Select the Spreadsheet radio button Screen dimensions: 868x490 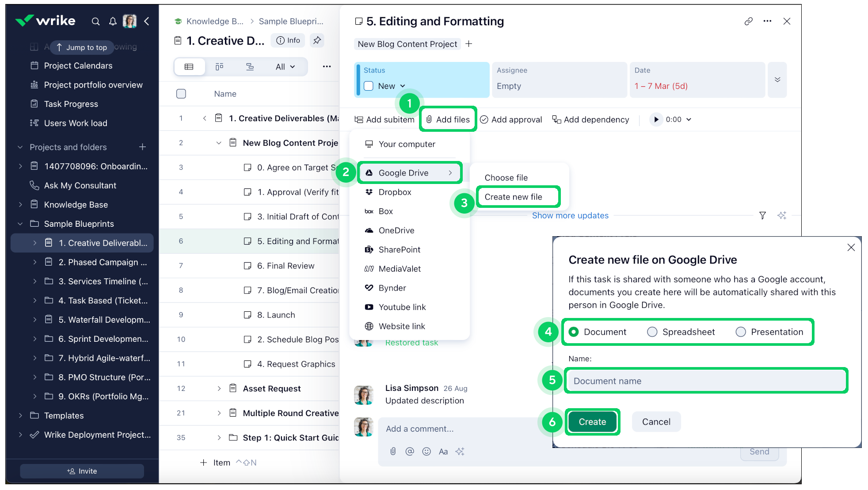point(652,332)
